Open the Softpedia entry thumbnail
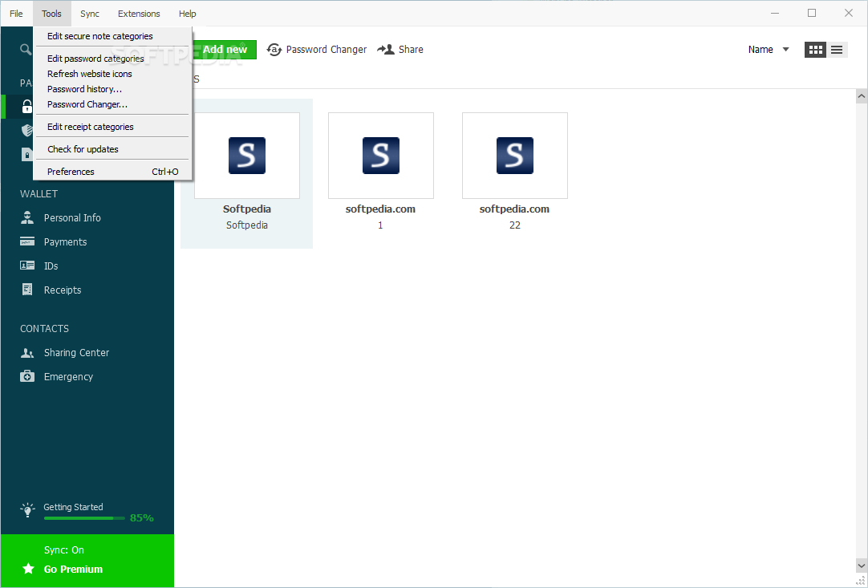The image size is (868, 588). click(x=246, y=155)
